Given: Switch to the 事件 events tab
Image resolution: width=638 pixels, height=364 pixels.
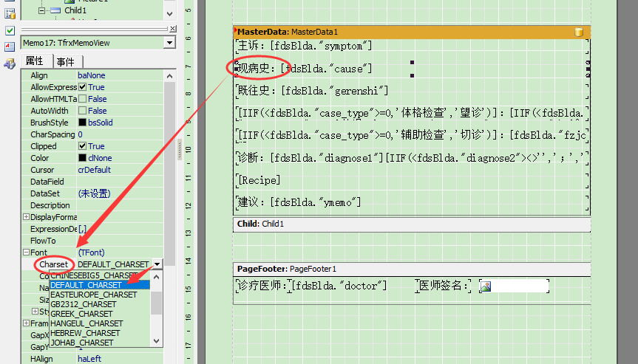Looking at the screenshot, I should tap(66, 62).
